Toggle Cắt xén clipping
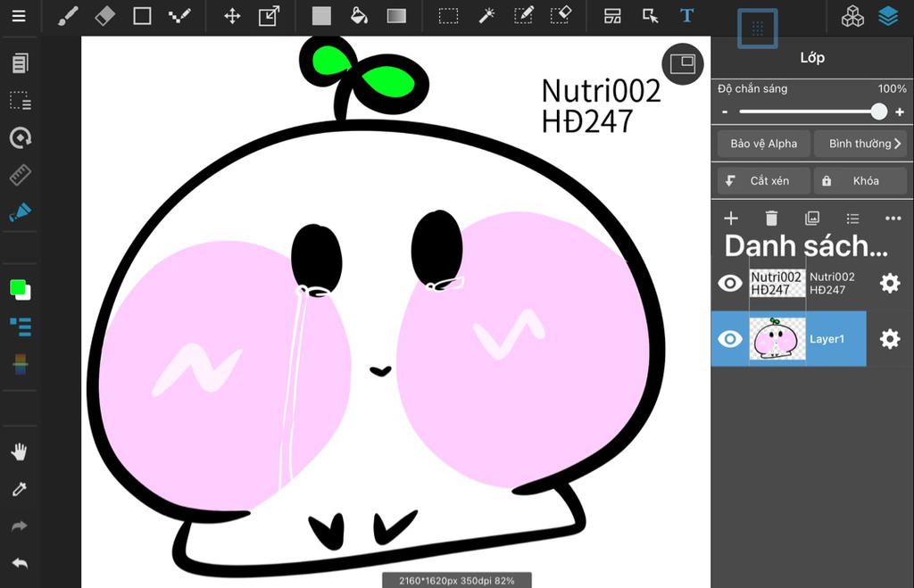This screenshot has width=914, height=588. click(x=763, y=181)
